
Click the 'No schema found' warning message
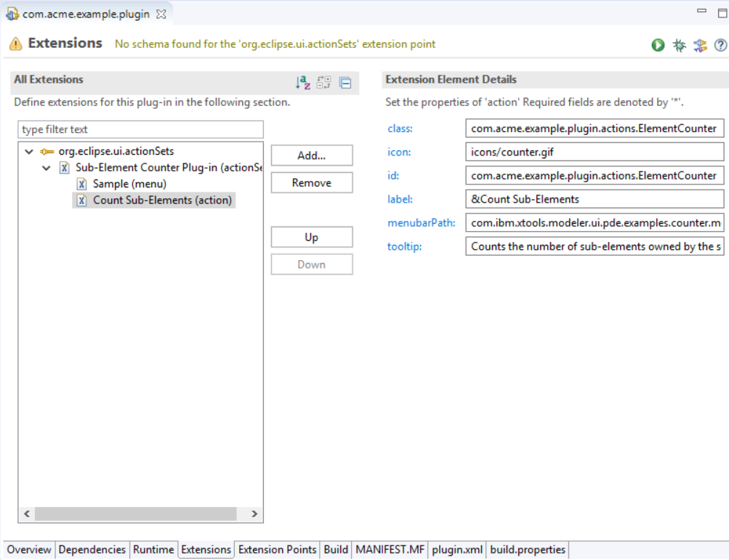[275, 44]
